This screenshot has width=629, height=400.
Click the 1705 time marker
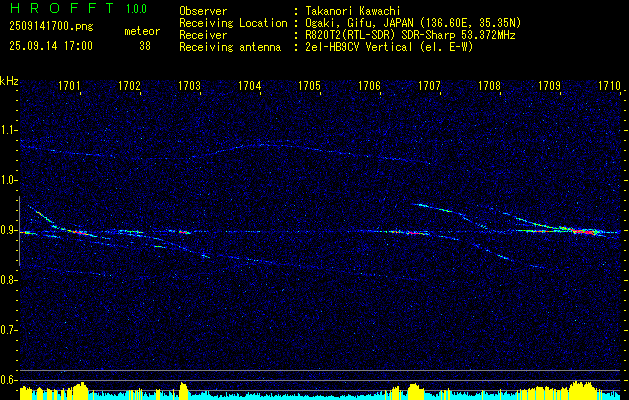[309, 85]
